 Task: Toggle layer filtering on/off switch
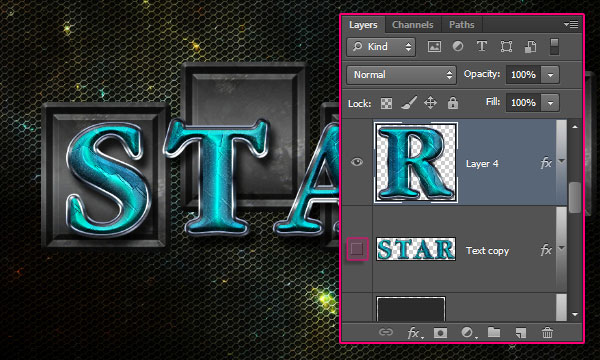[x=554, y=47]
